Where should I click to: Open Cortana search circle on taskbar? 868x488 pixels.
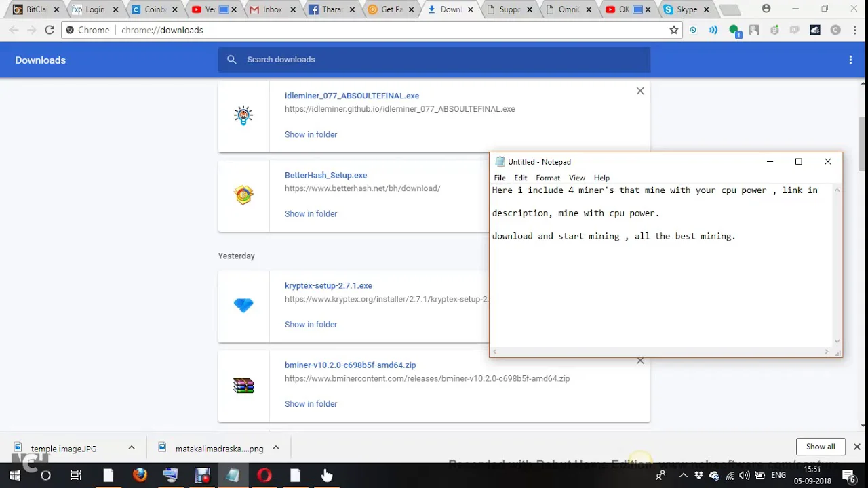pos(45,476)
